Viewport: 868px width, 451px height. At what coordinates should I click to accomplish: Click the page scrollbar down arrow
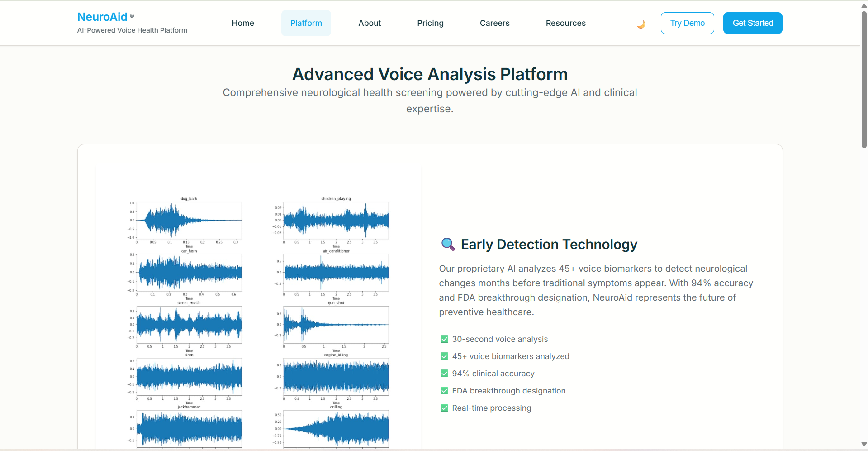pos(864,444)
